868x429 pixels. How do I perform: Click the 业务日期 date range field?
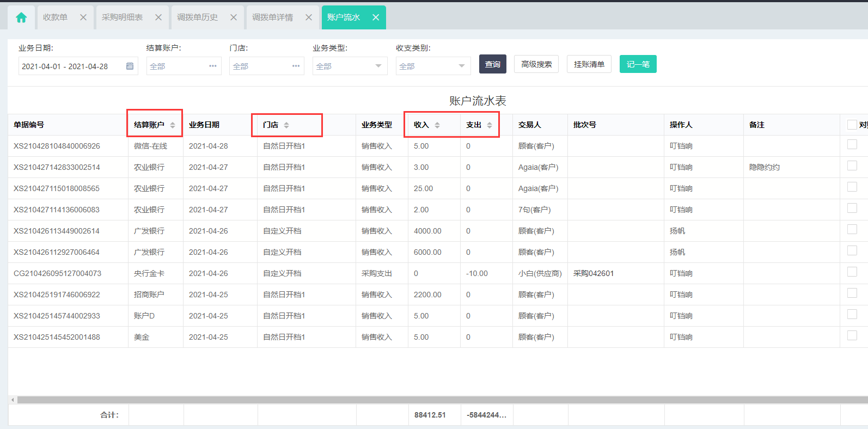coord(78,66)
